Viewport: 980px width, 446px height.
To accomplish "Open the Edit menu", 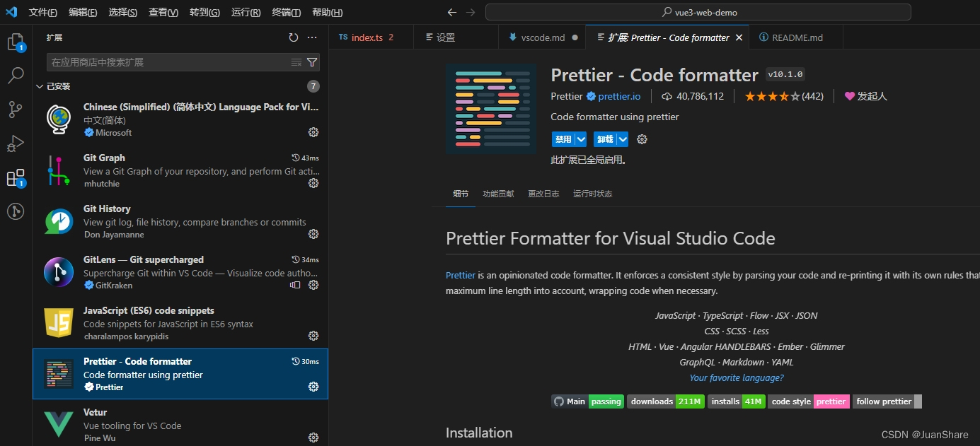I will 83,13.
